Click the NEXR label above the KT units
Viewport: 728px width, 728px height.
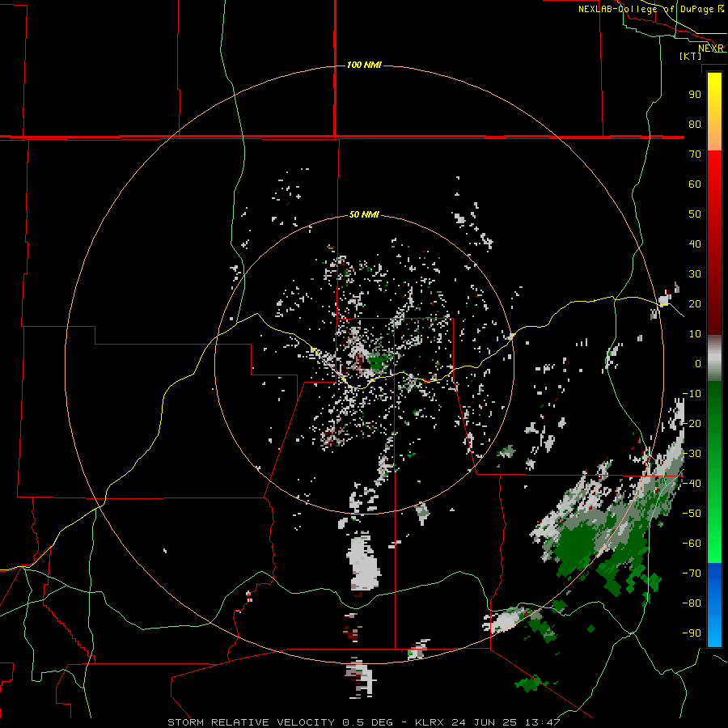click(711, 49)
